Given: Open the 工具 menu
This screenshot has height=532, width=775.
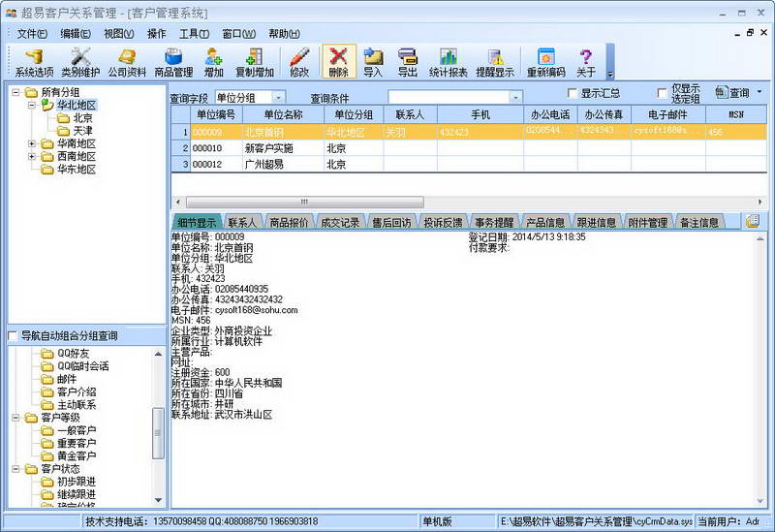Looking at the screenshot, I should tap(194, 33).
